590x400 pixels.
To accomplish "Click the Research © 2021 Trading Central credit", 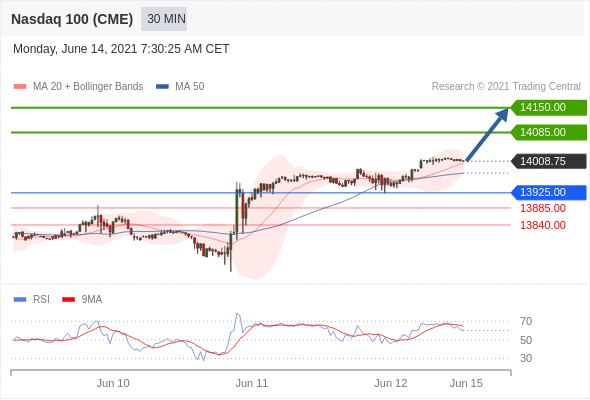I will tap(506, 87).
